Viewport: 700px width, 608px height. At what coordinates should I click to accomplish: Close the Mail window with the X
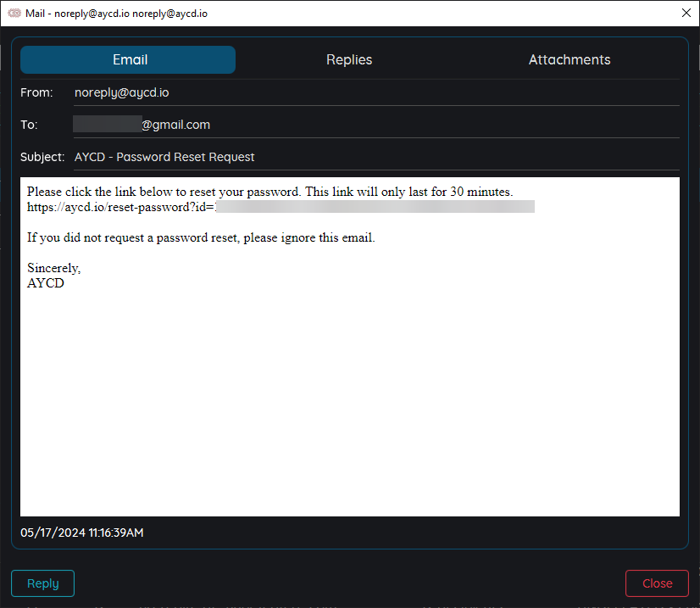pyautogui.click(x=686, y=13)
